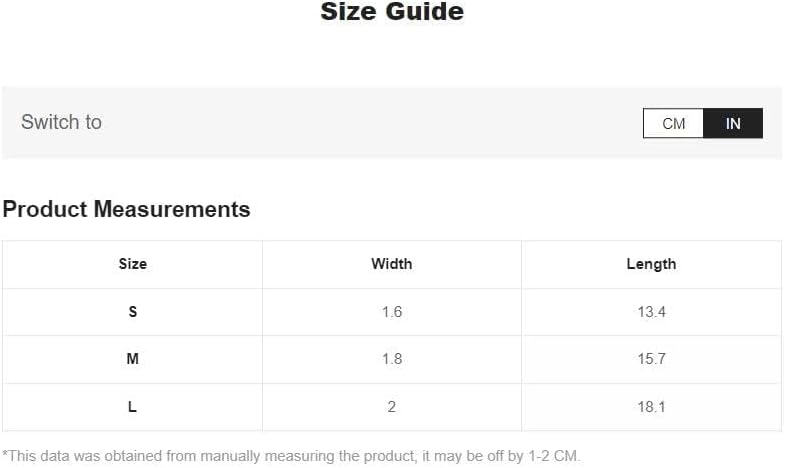Click the Length column header
786x468 pixels.
(x=651, y=264)
